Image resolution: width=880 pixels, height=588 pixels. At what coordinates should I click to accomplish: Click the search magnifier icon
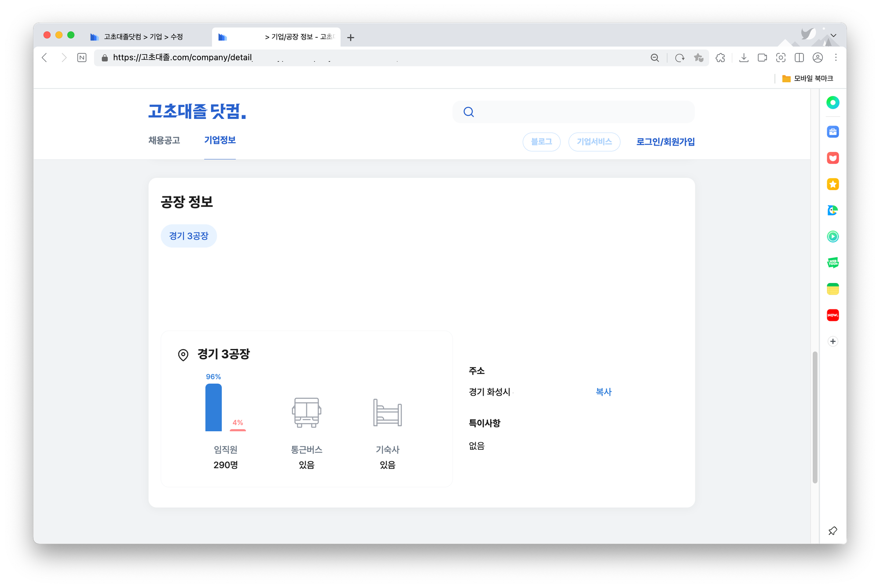point(469,112)
